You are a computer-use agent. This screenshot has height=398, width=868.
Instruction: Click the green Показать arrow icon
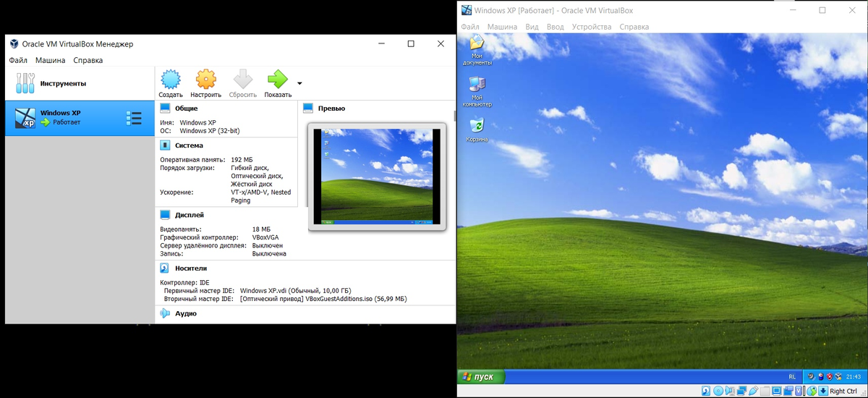coord(278,80)
